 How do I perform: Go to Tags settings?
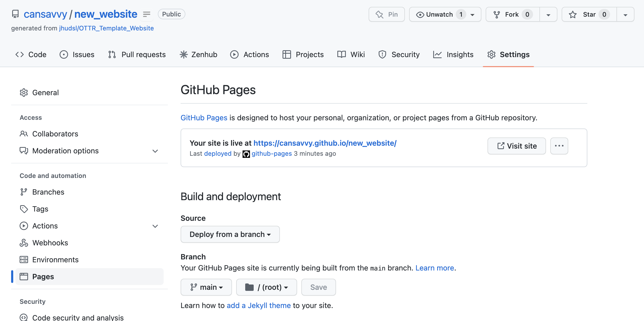(x=40, y=209)
